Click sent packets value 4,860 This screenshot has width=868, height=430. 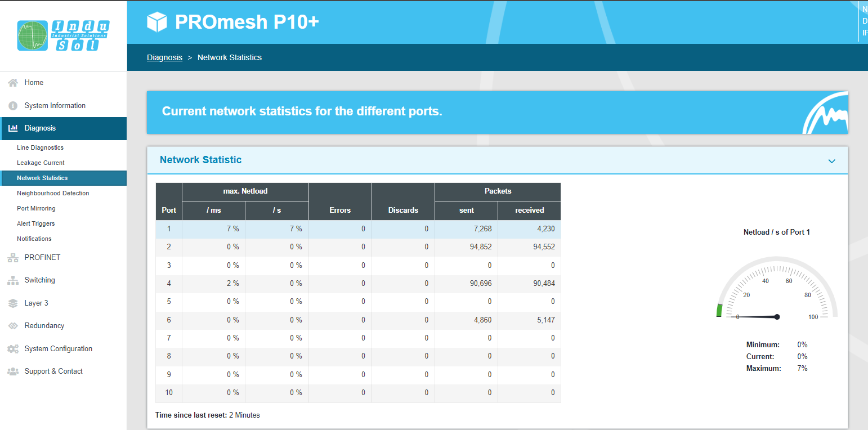[482, 320]
